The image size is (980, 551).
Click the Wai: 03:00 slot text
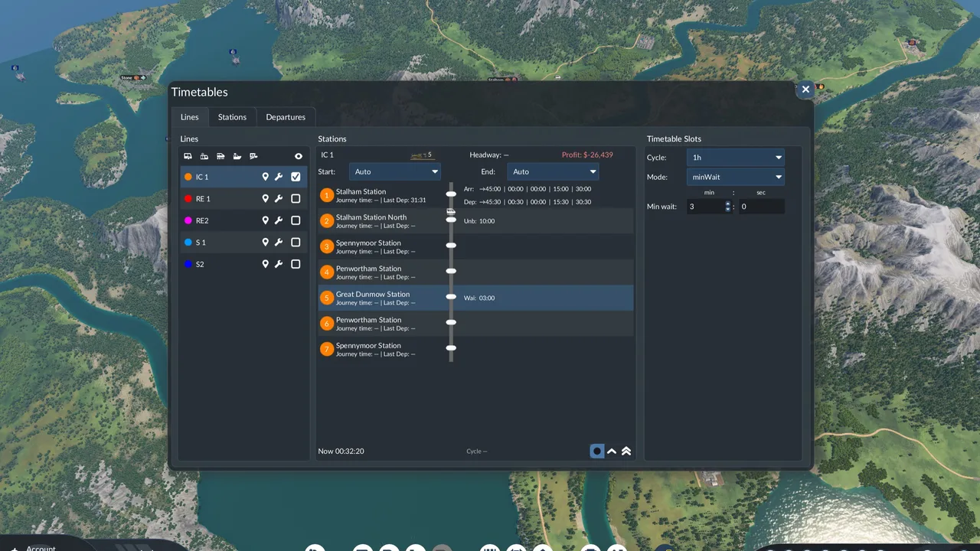tap(479, 298)
